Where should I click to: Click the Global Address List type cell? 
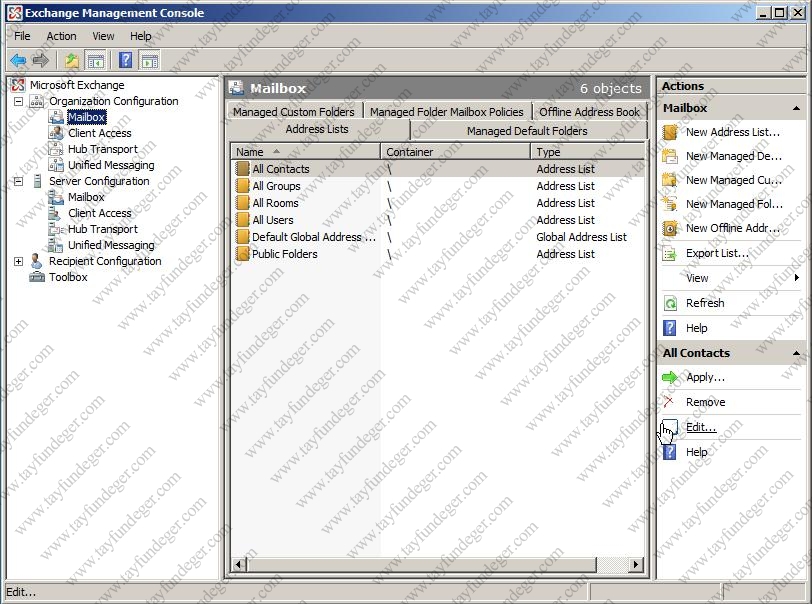pyautogui.click(x=582, y=237)
